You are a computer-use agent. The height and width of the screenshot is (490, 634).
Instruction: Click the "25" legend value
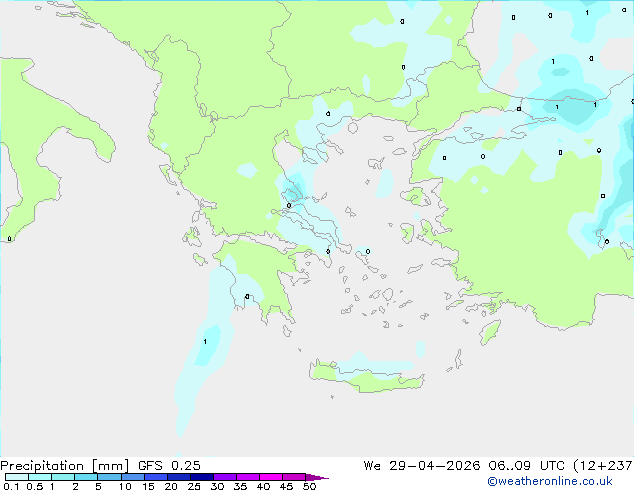(x=194, y=486)
